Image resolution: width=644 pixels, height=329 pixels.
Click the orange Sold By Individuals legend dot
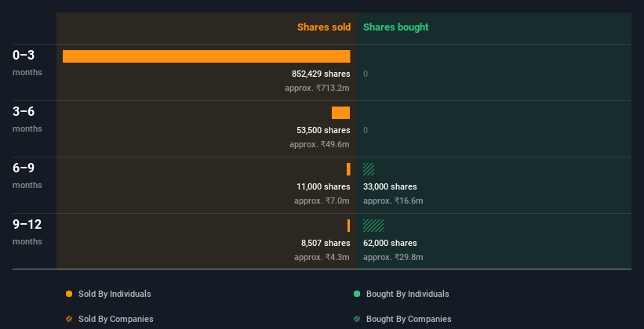69,294
